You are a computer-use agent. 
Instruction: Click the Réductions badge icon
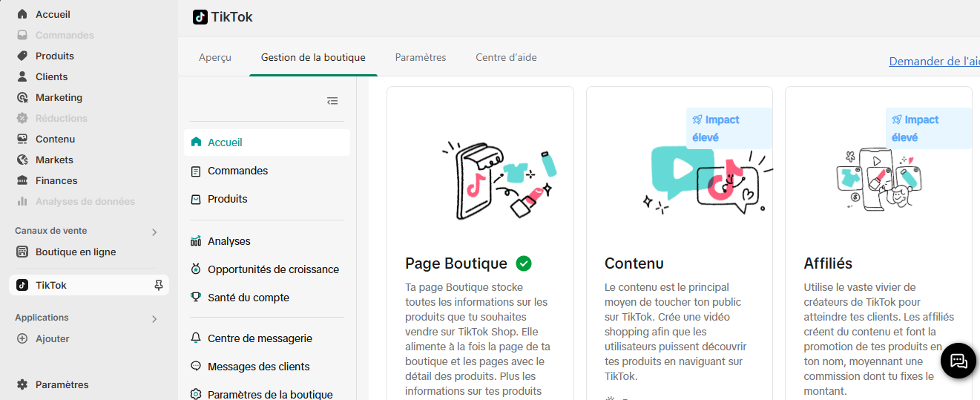point(22,118)
